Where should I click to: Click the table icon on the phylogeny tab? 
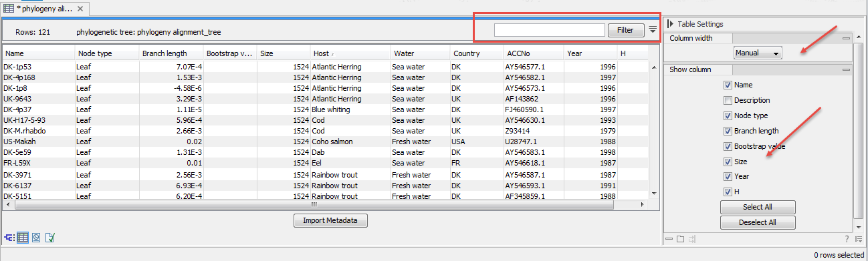(x=8, y=8)
